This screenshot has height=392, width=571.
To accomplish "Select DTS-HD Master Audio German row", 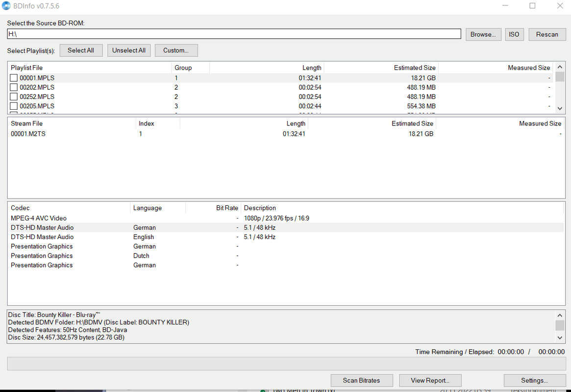I will [286, 228].
